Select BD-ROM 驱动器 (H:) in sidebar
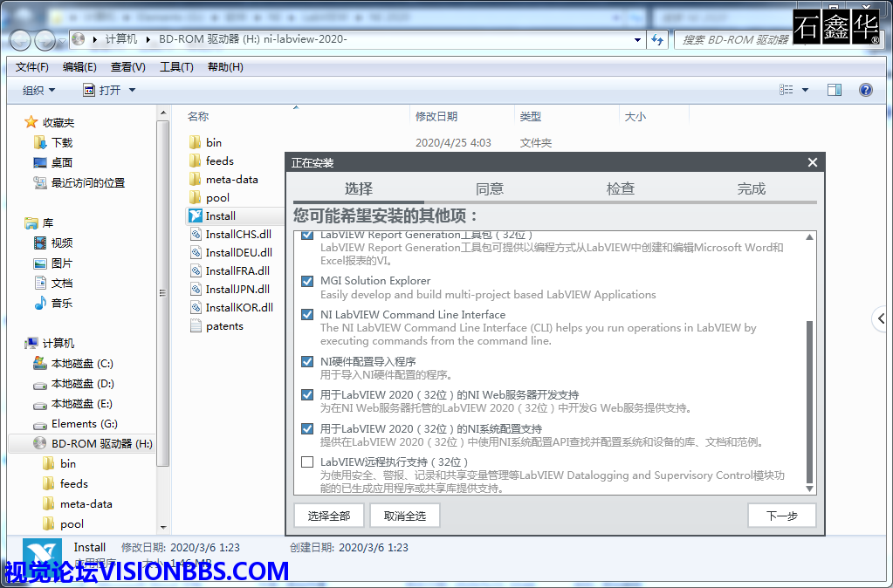Image resolution: width=893 pixels, height=588 pixels. (101, 443)
